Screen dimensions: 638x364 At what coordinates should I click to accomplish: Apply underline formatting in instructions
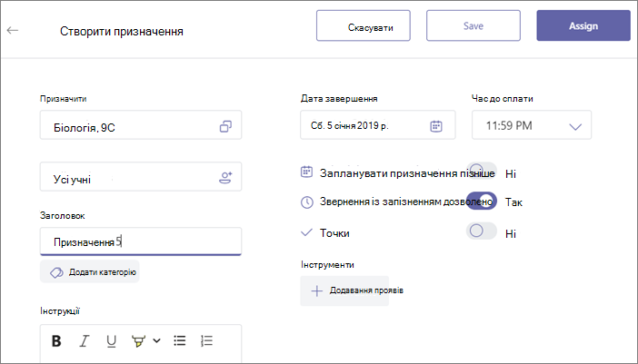coord(111,341)
